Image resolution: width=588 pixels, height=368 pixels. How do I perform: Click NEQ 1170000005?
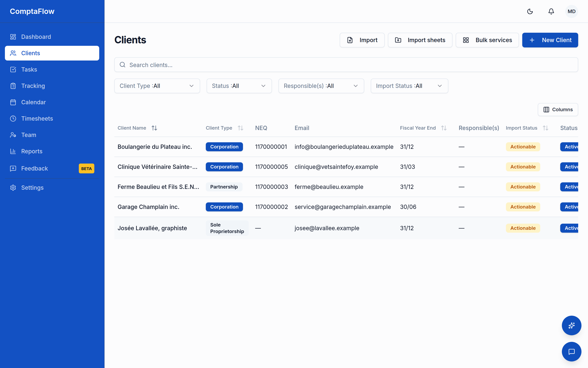[x=271, y=167]
